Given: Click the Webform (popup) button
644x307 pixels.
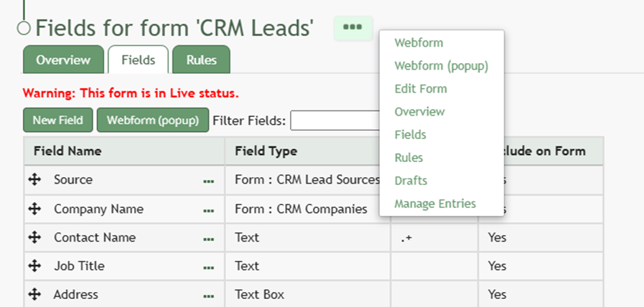Looking at the screenshot, I should (152, 121).
